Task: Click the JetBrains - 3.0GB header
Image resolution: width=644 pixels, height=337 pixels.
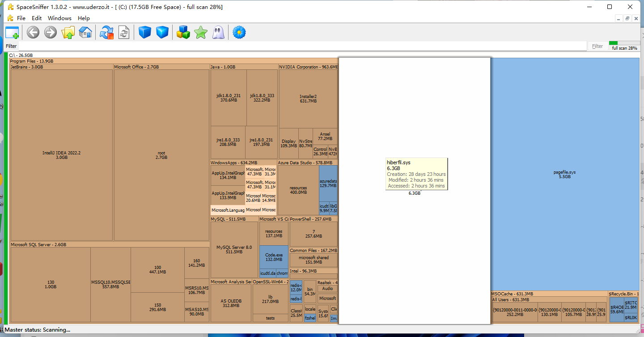Action: [61, 67]
